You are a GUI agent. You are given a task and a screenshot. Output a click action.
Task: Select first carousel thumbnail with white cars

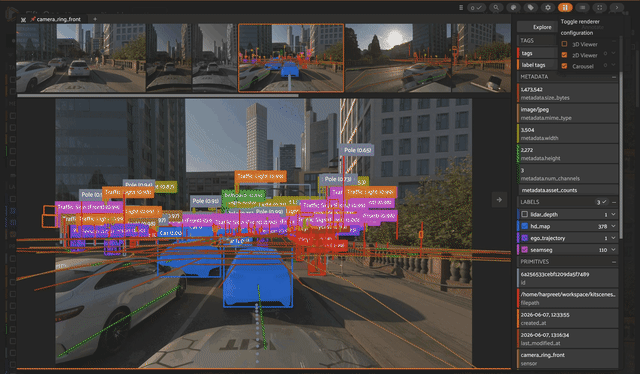pyautogui.click(x=81, y=58)
